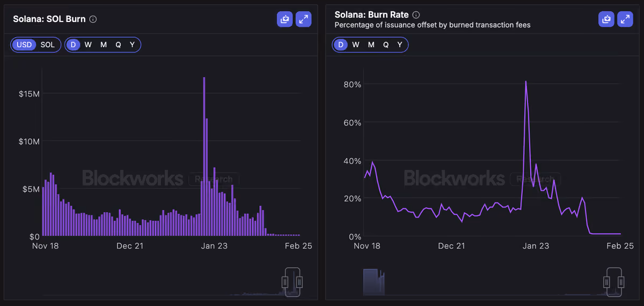The image size is (644, 306).
Task: Click the $0 y-axis label
Action: [x=33, y=236]
